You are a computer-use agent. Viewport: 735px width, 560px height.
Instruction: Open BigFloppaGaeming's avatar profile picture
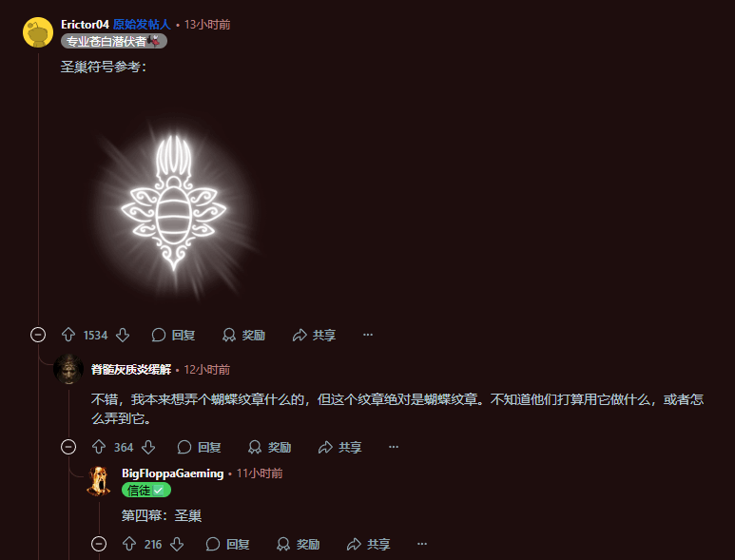pyautogui.click(x=99, y=481)
